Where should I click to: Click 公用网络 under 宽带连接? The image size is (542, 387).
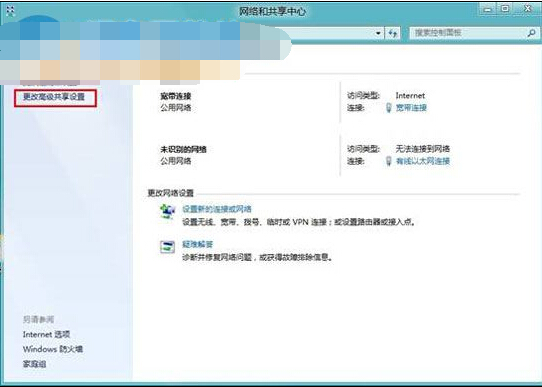176,108
